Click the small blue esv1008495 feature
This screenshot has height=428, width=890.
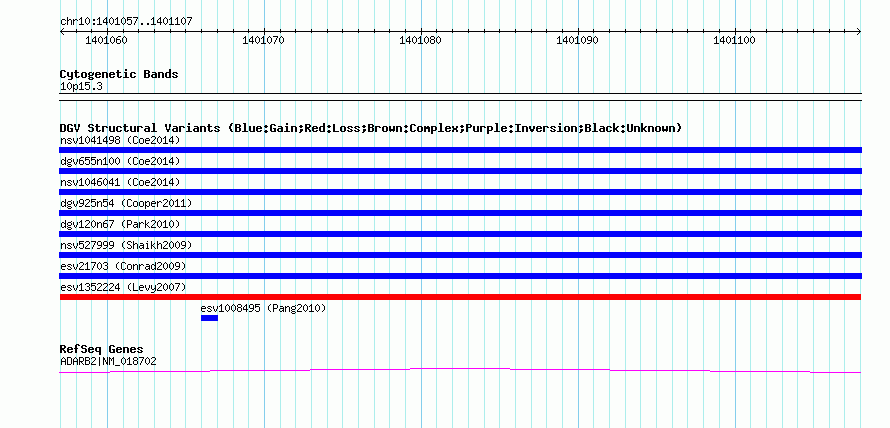coord(209,318)
